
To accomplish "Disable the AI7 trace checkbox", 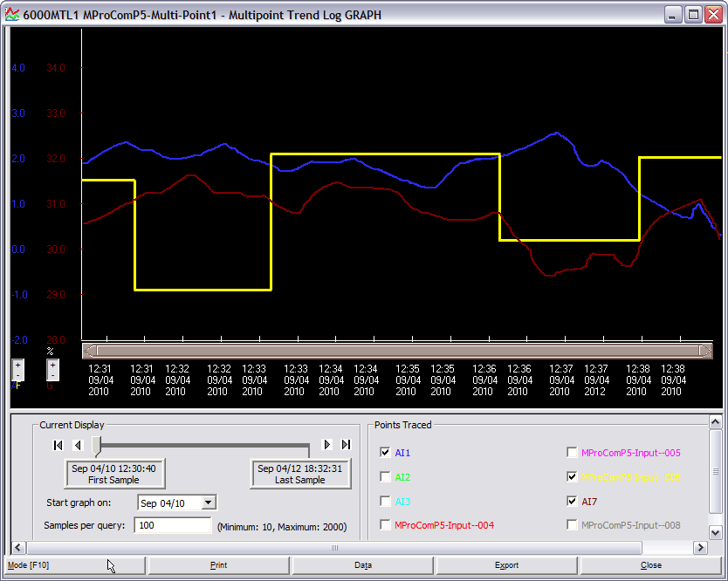I will tap(572, 502).
